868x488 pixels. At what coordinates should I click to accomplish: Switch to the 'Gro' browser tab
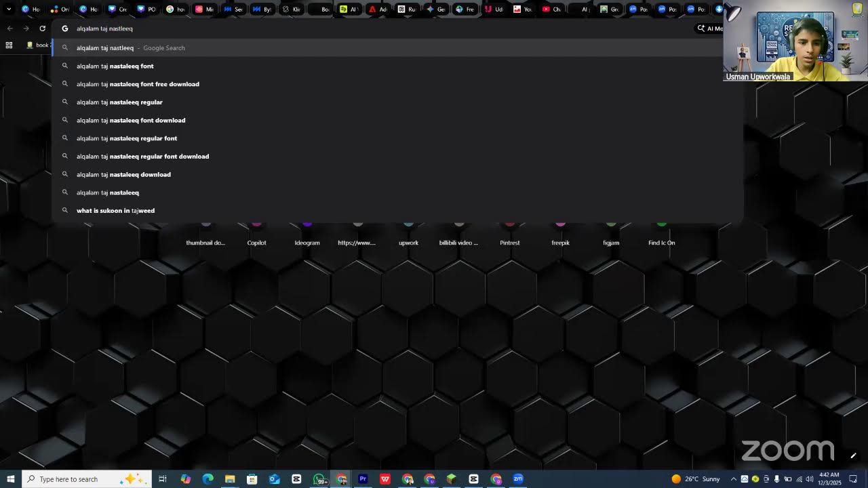coord(610,9)
